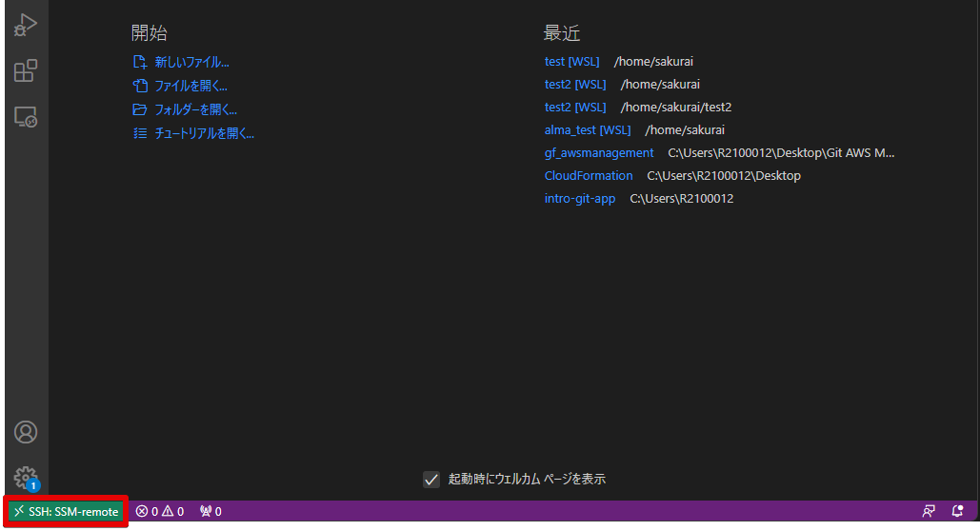Click チュートリアルを開く... link
The height and width of the screenshot is (531, 980).
coord(205,133)
